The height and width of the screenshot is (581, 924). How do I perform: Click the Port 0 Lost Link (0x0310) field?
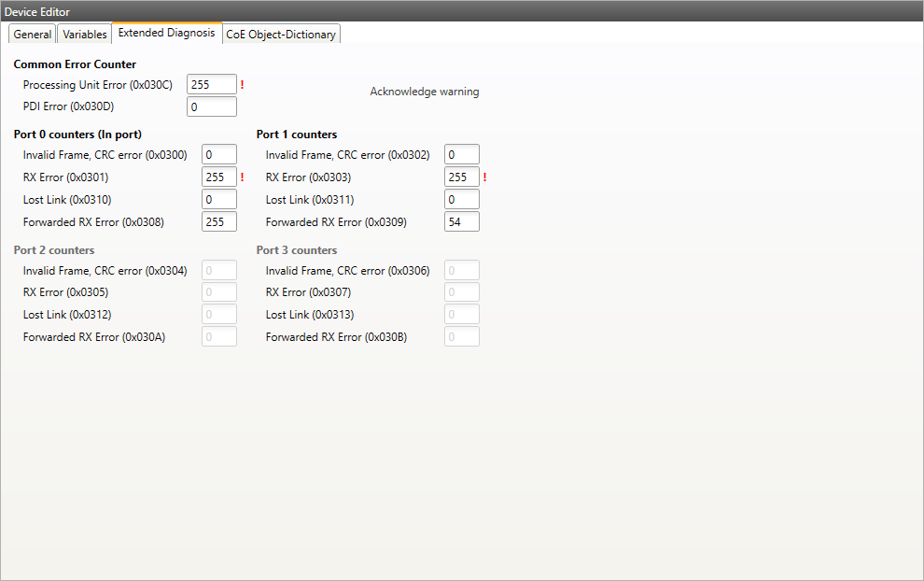(218, 200)
